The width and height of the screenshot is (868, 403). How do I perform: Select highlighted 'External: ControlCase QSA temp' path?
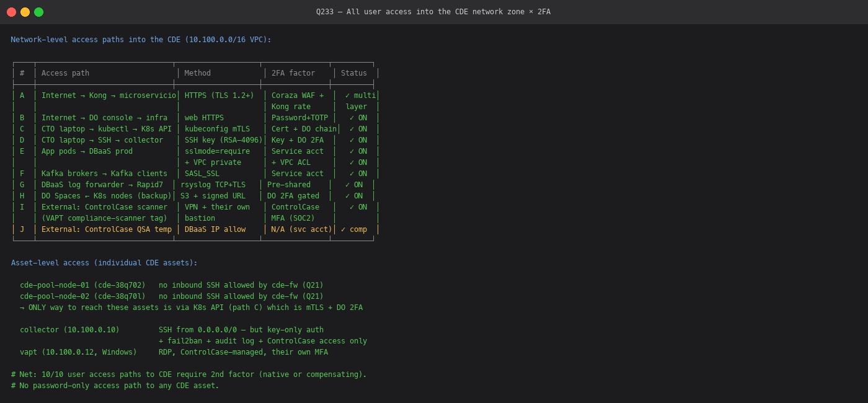107,229
